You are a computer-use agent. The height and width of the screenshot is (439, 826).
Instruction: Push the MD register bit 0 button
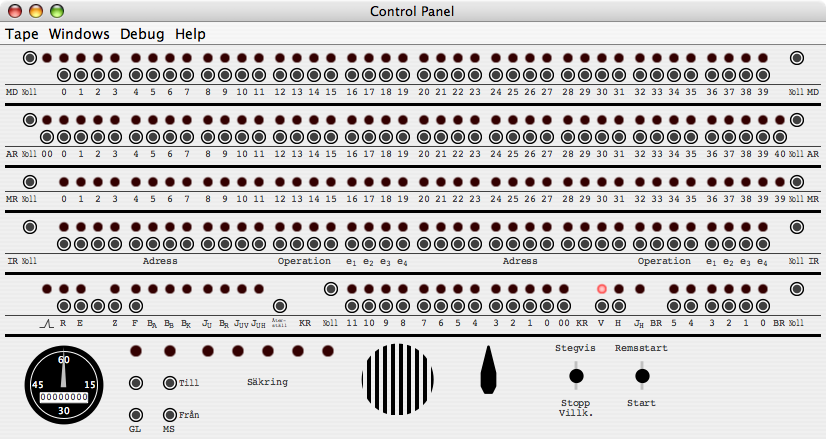64,75
